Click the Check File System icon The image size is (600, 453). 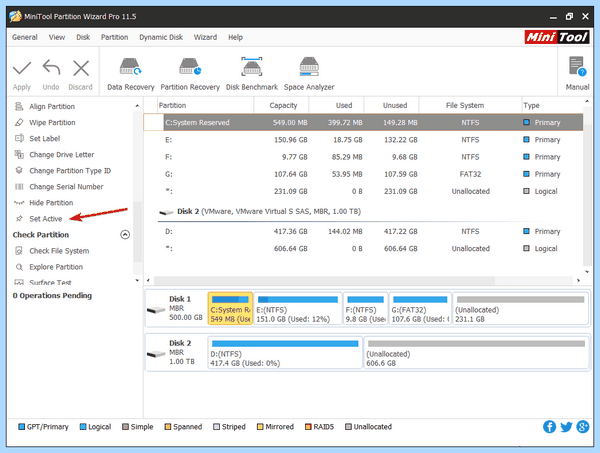pos(19,251)
